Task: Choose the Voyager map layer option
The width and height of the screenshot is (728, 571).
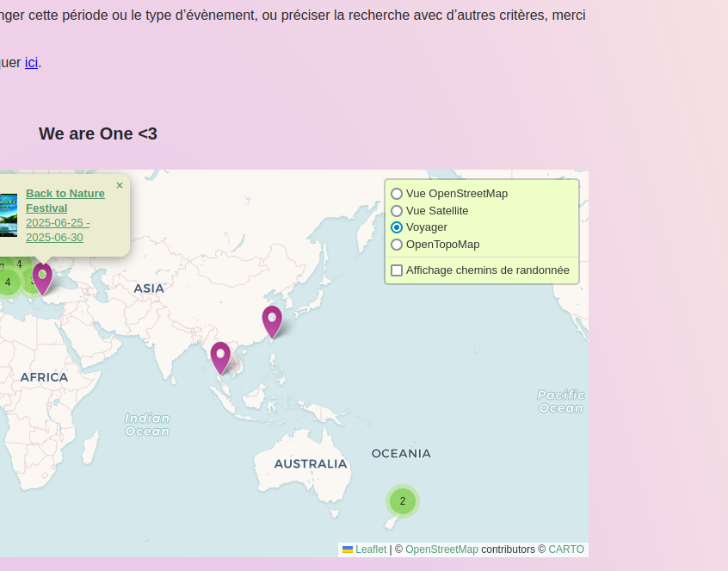Action: pyautogui.click(x=397, y=227)
